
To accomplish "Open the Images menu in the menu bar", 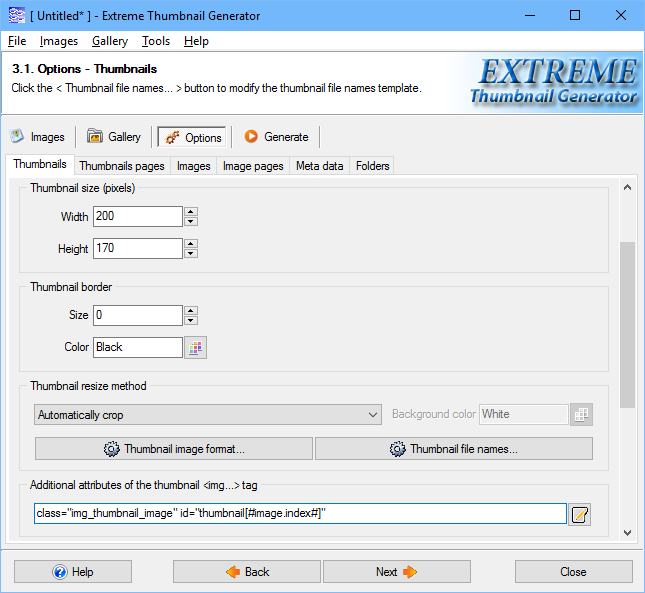I will click(x=59, y=41).
